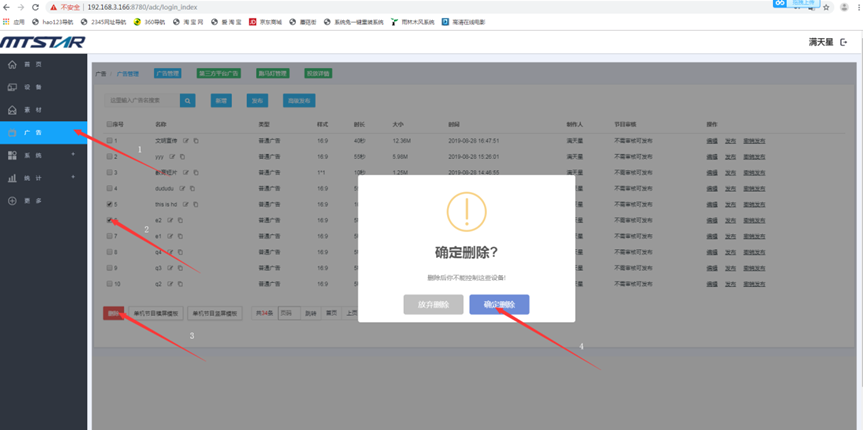Click the logout icon beside 满天星

pyautogui.click(x=845, y=42)
